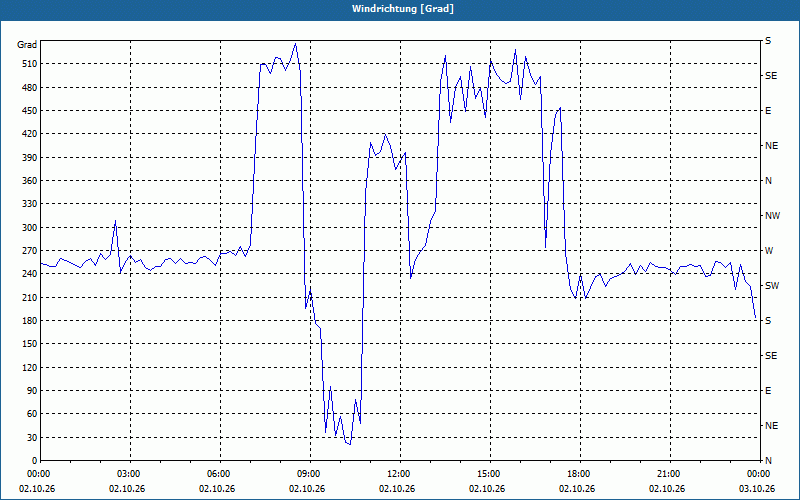Pick the y-axis value "30"
The image size is (800, 500).
tap(32, 437)
